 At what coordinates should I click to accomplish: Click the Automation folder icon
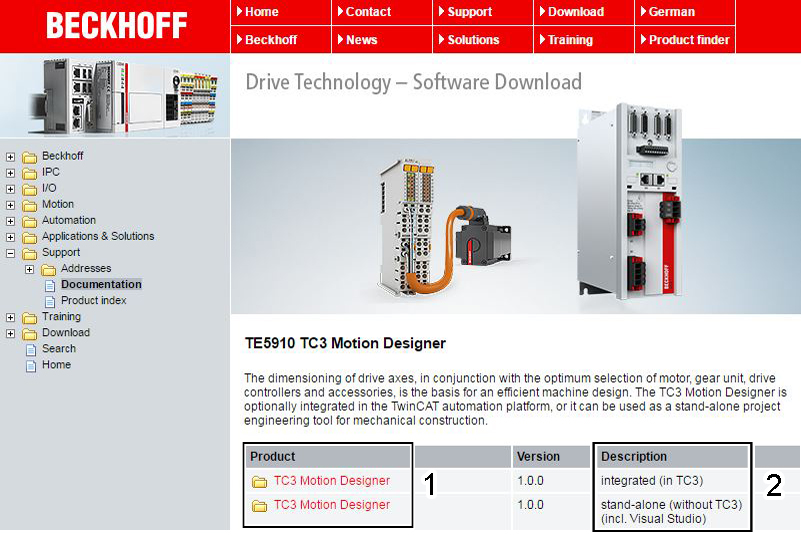tap(30, 222)
